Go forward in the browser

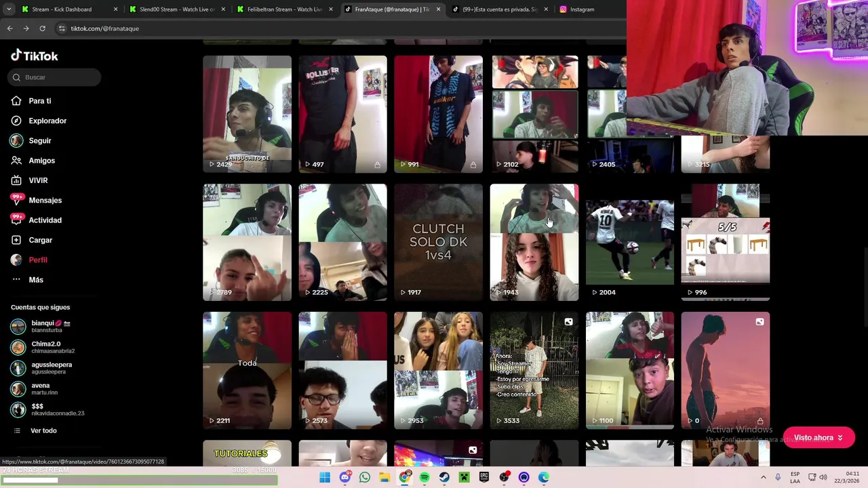tap(26, 28)
